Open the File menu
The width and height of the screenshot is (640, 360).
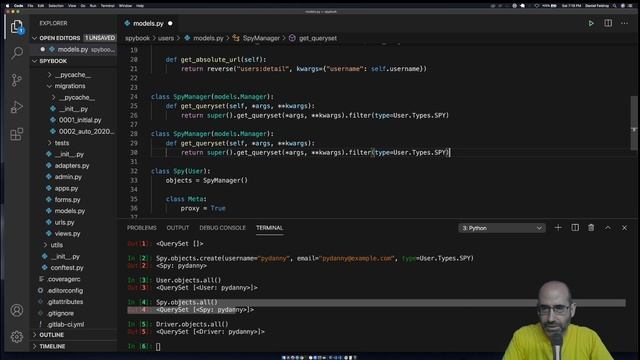coord(30,6)
